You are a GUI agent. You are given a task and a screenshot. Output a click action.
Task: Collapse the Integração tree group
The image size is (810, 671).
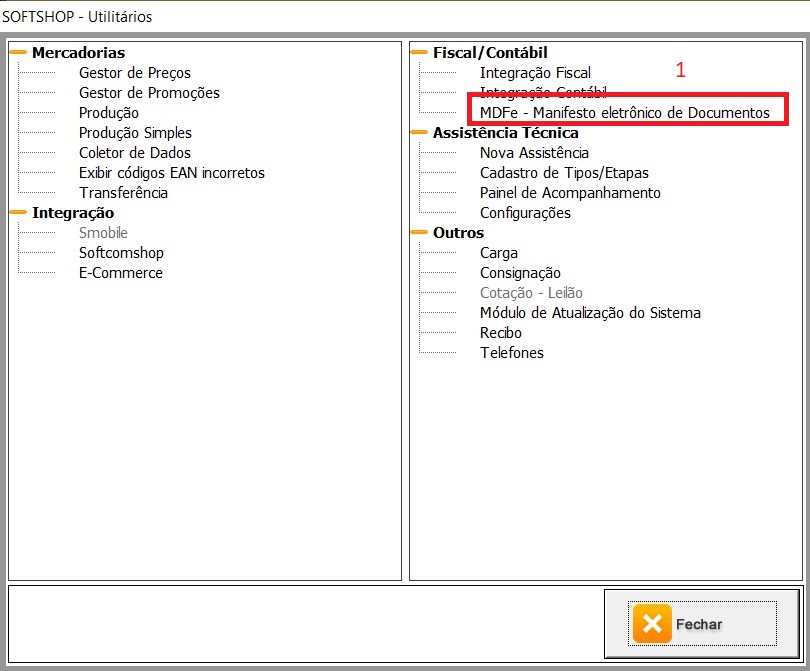coord(19,213)
